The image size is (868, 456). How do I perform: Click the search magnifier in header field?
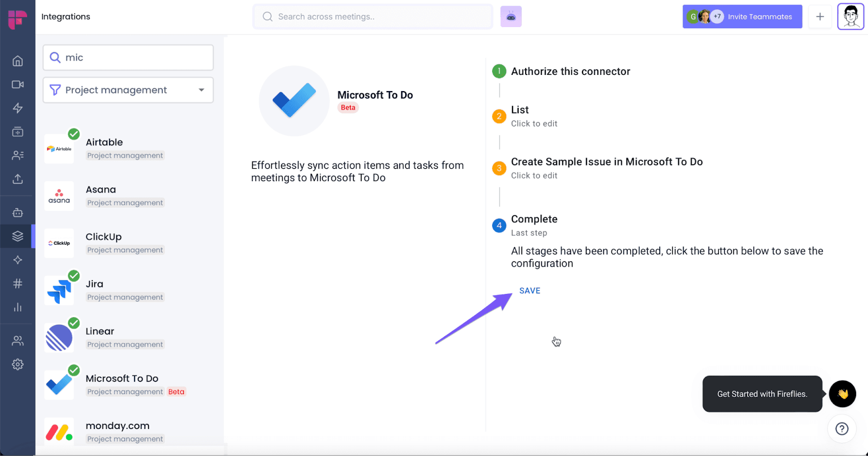click(x=267, y=17)
